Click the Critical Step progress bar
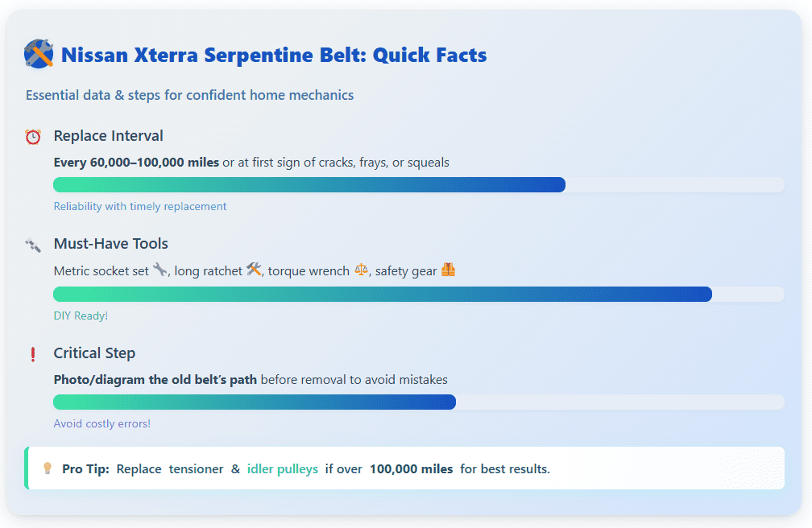Screen dimensions: 812x528 tap(418, 402)
